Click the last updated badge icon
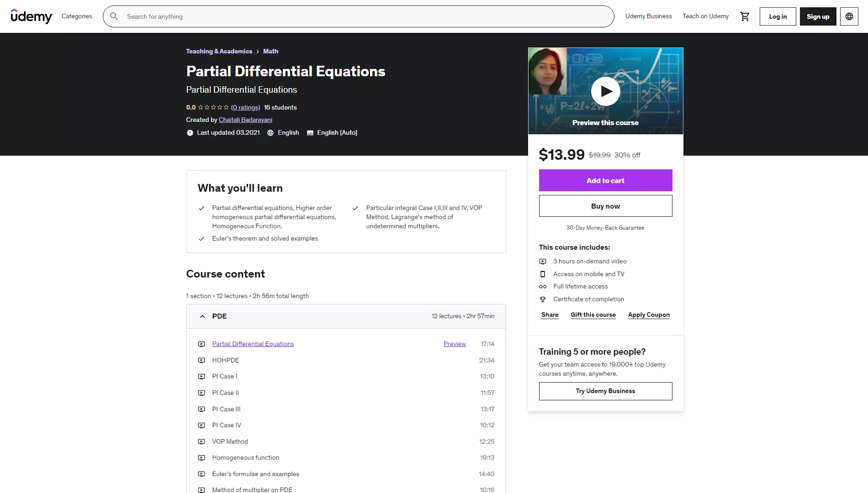This screenshot has height=493, width=868. tap(190, 133)
